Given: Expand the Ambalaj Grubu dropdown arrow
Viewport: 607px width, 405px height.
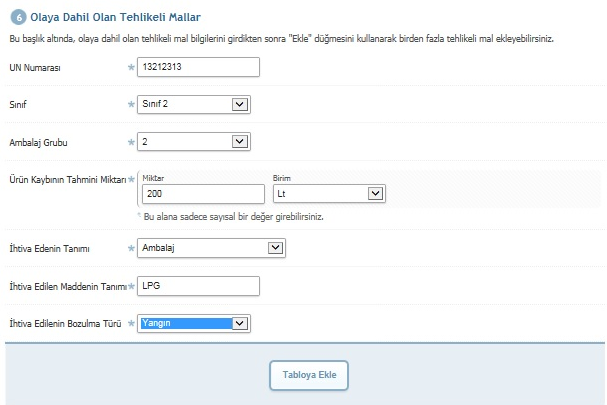Looking at the screenshot, I should [240, 141].
